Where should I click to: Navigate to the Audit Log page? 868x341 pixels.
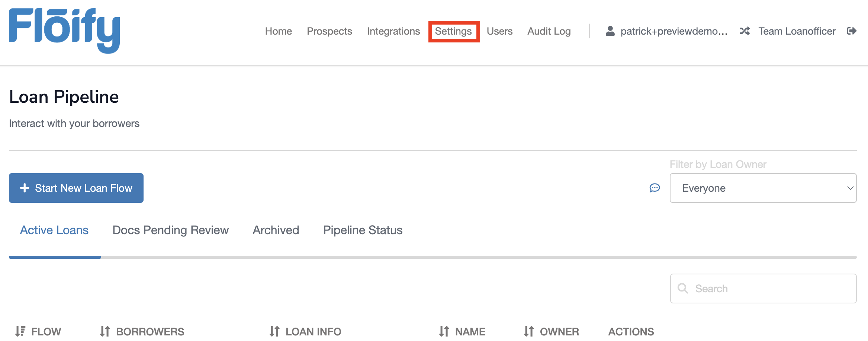click(x=549, y=31)
